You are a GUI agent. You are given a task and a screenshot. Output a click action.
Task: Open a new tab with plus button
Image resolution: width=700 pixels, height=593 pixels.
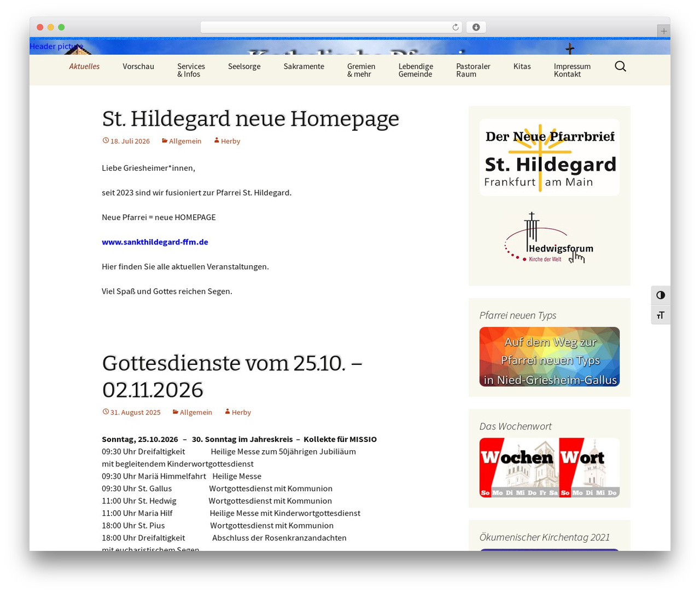663,31
